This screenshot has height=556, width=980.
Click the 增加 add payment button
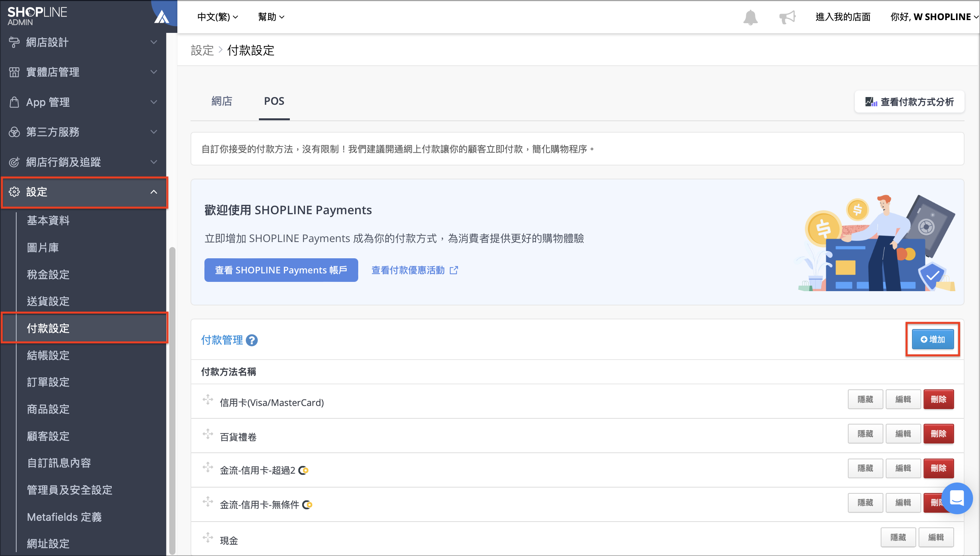coord(933,339)
